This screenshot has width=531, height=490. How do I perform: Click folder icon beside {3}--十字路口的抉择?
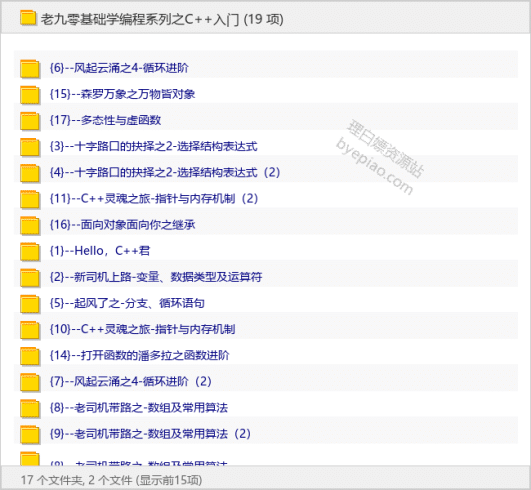[x=30, y=147]
